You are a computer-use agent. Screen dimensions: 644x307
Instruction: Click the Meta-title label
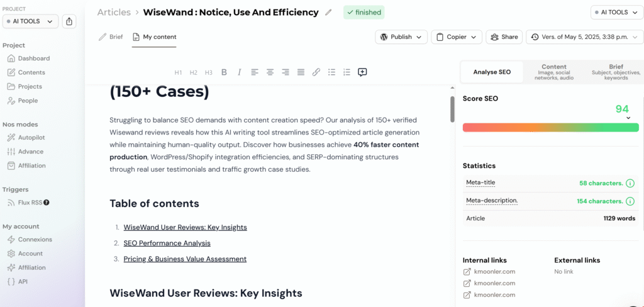(x=480, y=182)
